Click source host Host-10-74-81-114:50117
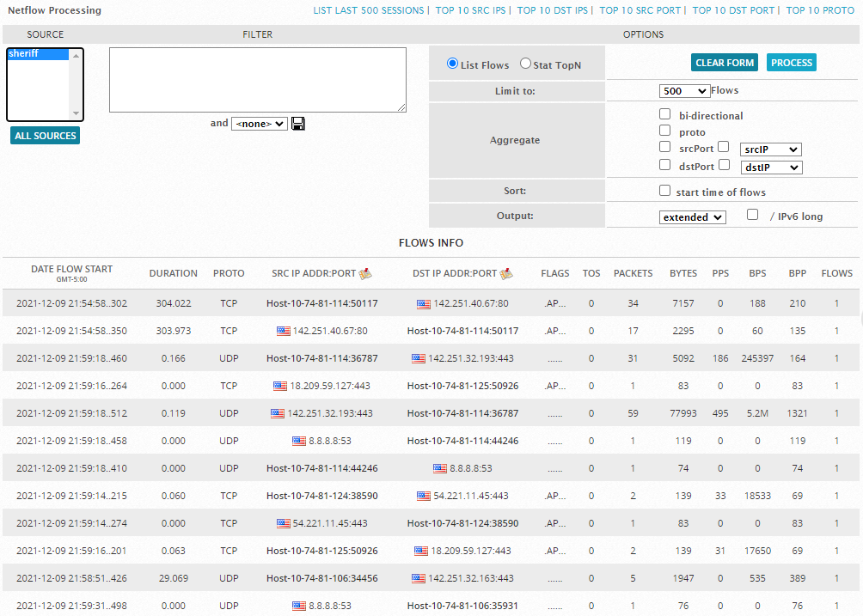The height and width of the screenshot is (616, 863). (322, 303)
